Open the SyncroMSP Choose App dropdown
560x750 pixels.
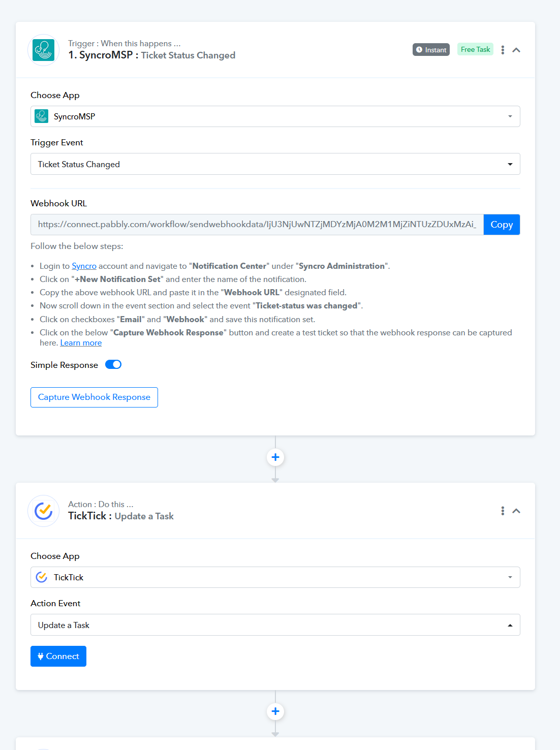tap(275, 116)
